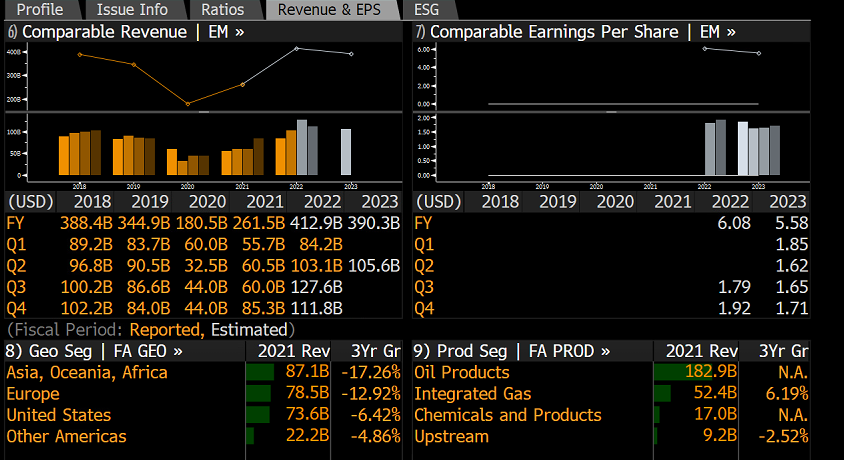Click Q1 2023 EPS 1.85
This screenshot has width=844, height=460.
[x=792, y=244]
